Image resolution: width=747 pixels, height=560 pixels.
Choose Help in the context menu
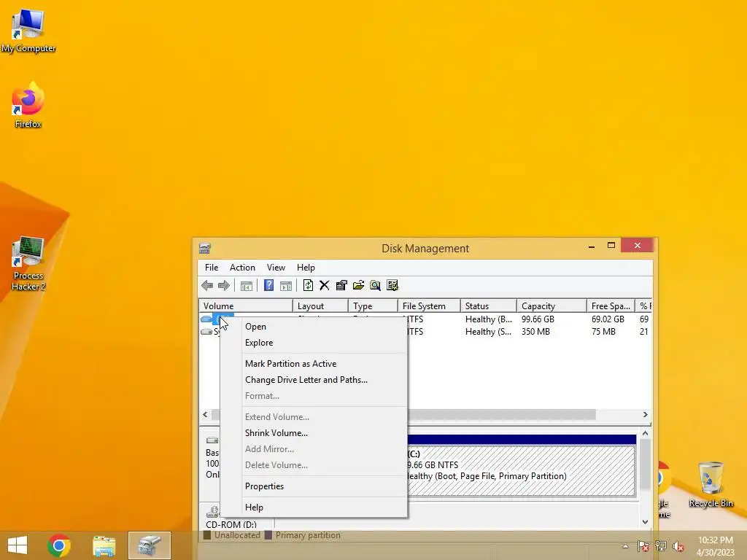coord(314,507)
